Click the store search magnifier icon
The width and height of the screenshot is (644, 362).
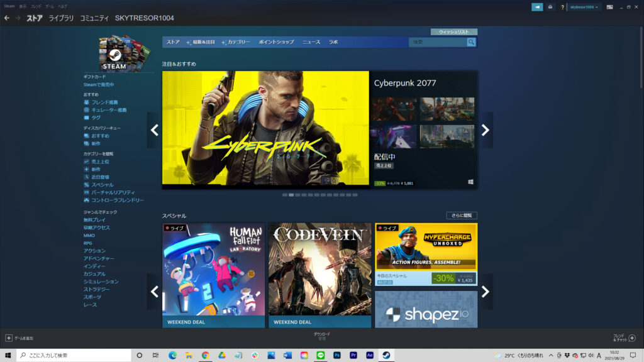pos(471,42)
